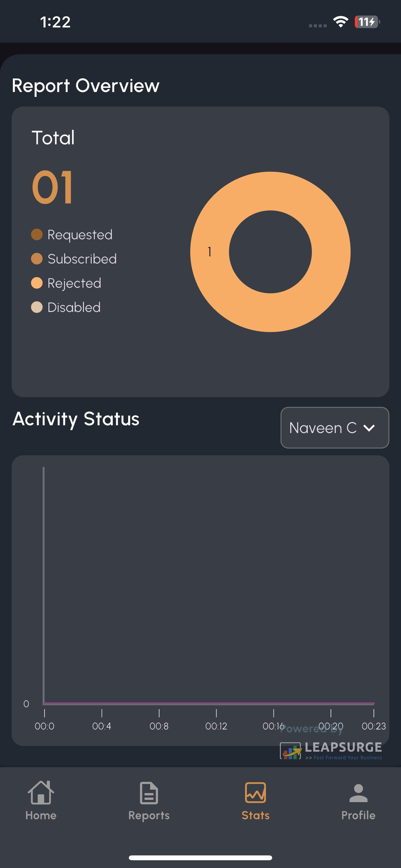Tap the 00:12 time axis marker
401x868 pixels.
coord(216,726)
